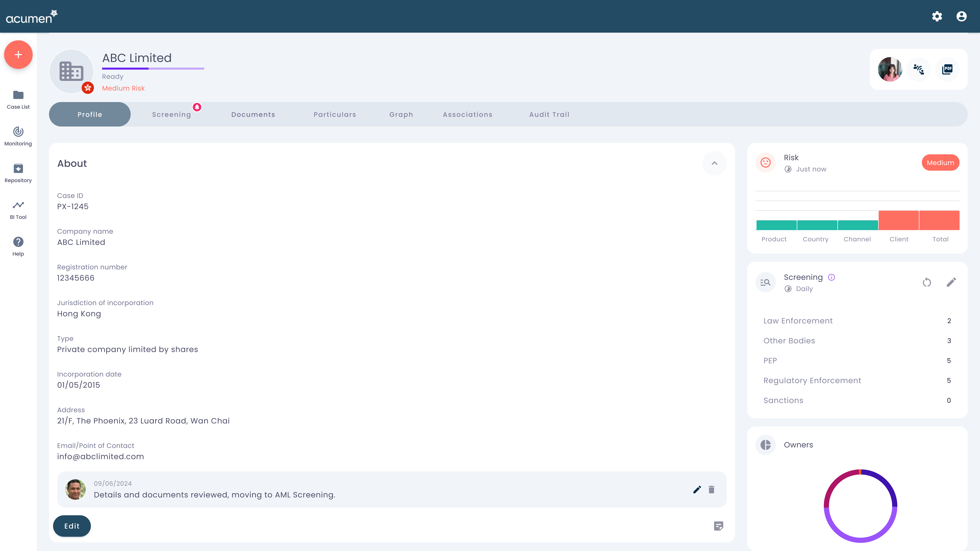Click the Client risk bar

[x=899, y=220]
